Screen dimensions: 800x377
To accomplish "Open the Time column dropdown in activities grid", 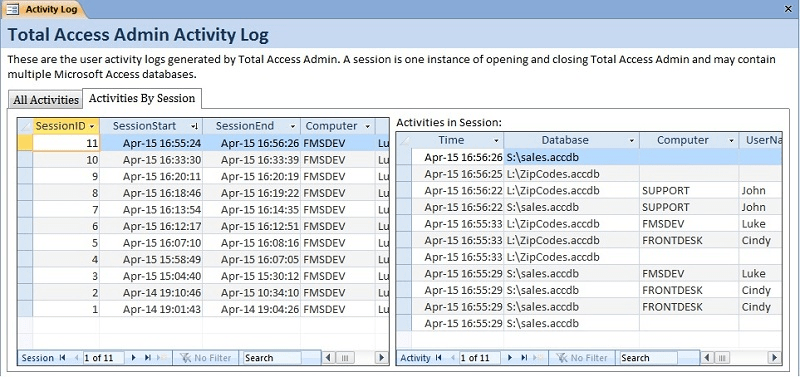I will click(x=496, y=140).
